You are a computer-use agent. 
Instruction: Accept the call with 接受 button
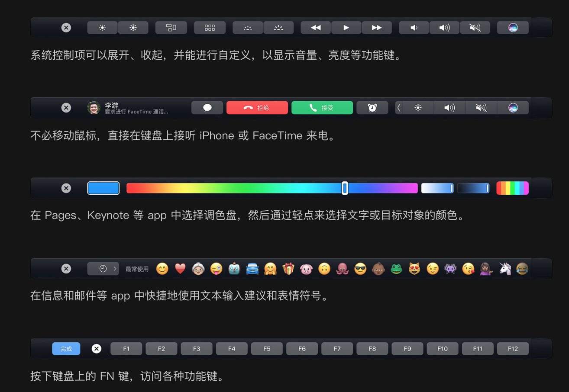click(322, 108)
